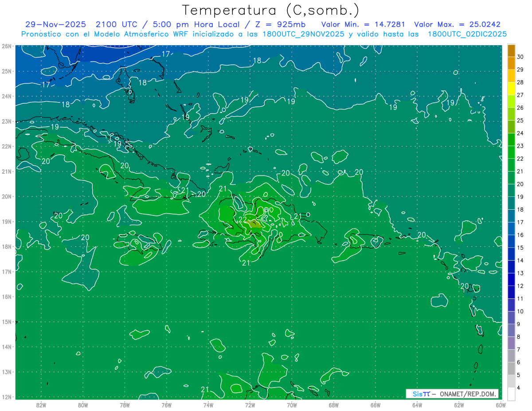Click the '25N' latitude axis label
Viewport: 532px width, 411px height.
6,71
